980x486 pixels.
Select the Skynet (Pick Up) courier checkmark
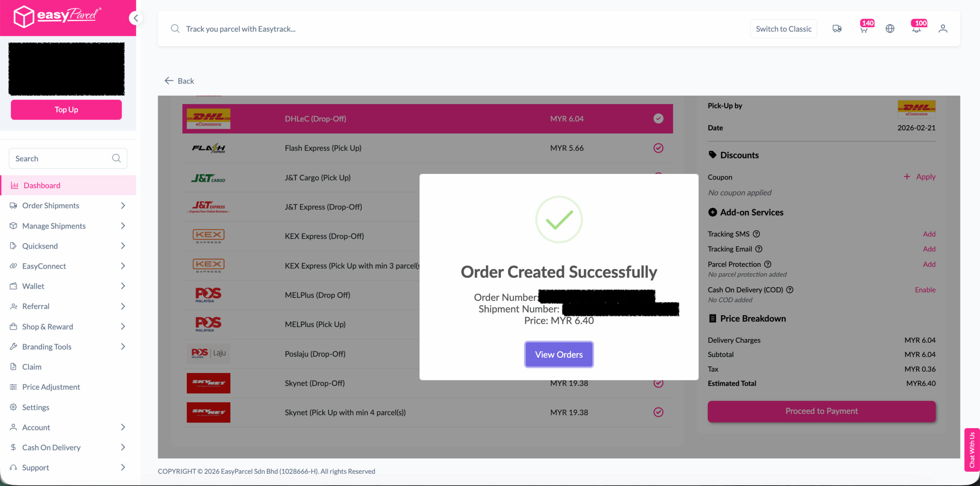(x=658, y=412)
